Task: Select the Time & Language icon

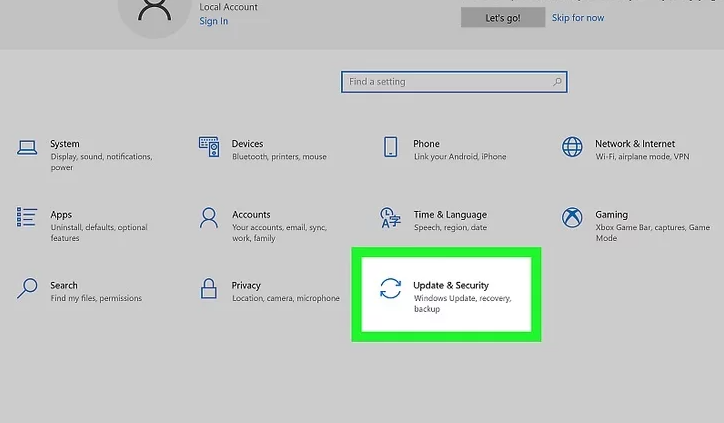Action: 391,218
